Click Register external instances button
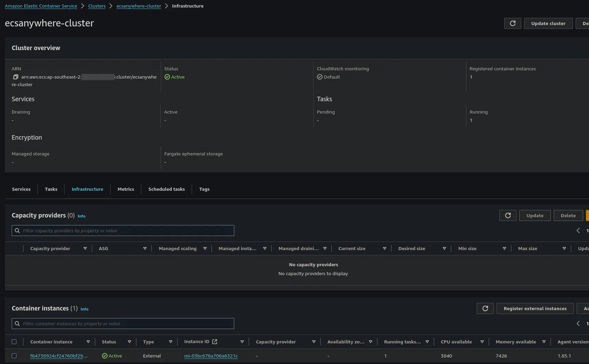Viewport: 589px width, 364px height. (535, 308)
